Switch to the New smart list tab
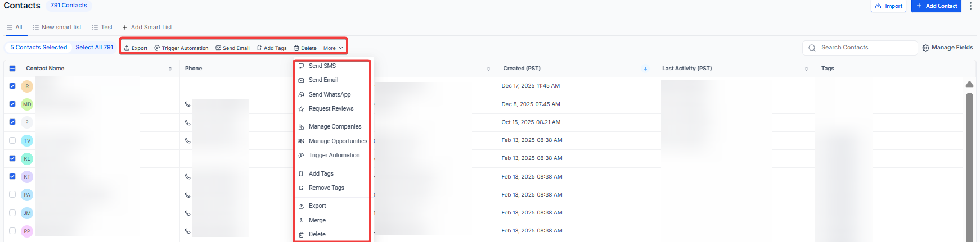This screenshot has height=242, width=980. click(57, 27)
